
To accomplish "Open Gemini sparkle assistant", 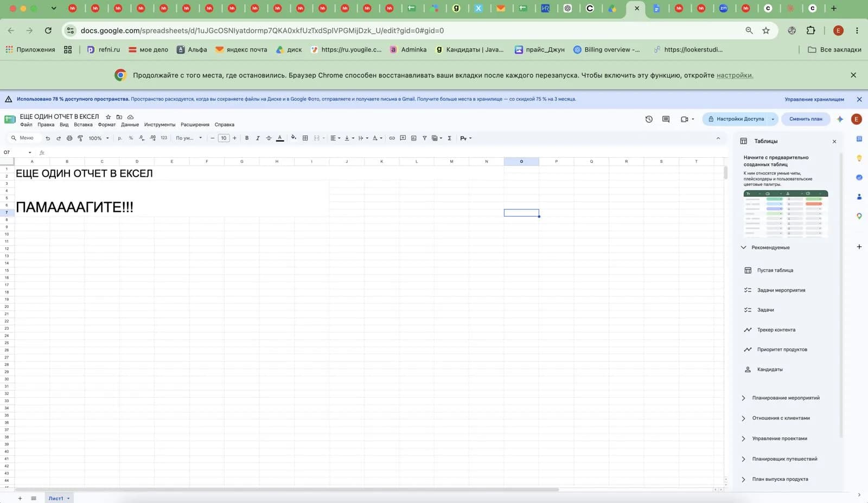I will pos(840,119).
